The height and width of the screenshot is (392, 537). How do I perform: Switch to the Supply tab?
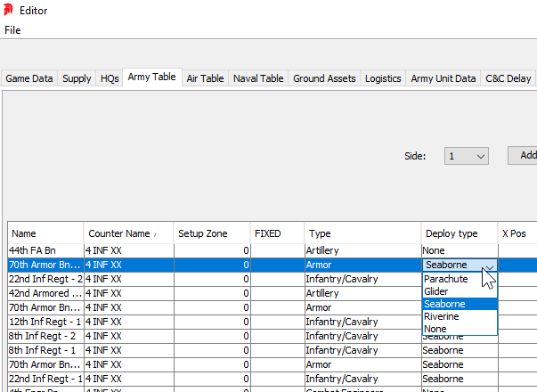(x=77, y=78)
